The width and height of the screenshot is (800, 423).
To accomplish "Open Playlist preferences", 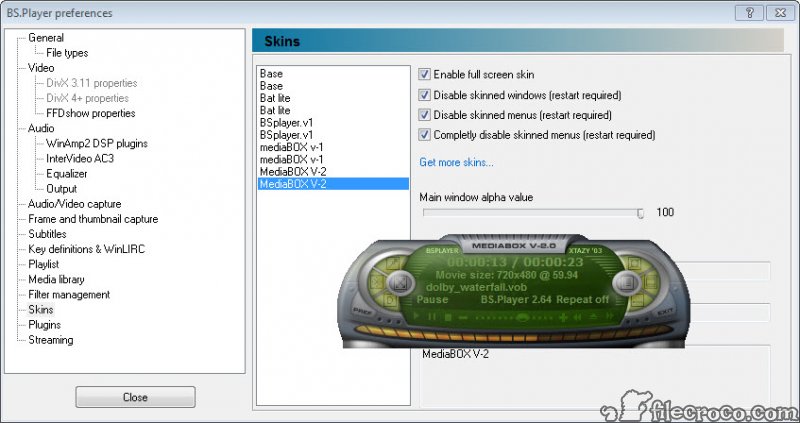I will coord(43,264).
